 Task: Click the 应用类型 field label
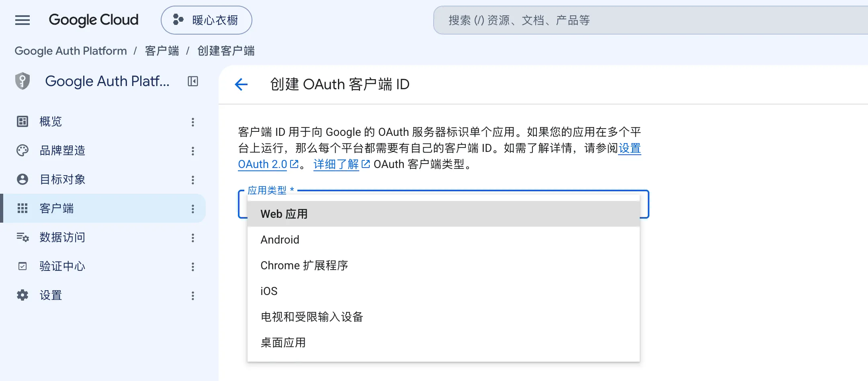pyautogui.click(x=271, y=190)
